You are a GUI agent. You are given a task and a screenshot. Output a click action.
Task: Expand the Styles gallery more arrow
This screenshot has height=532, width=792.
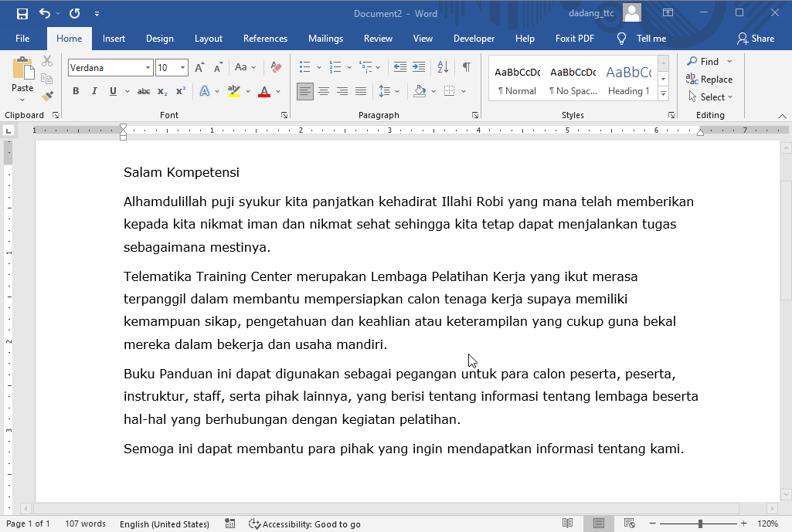663,93
